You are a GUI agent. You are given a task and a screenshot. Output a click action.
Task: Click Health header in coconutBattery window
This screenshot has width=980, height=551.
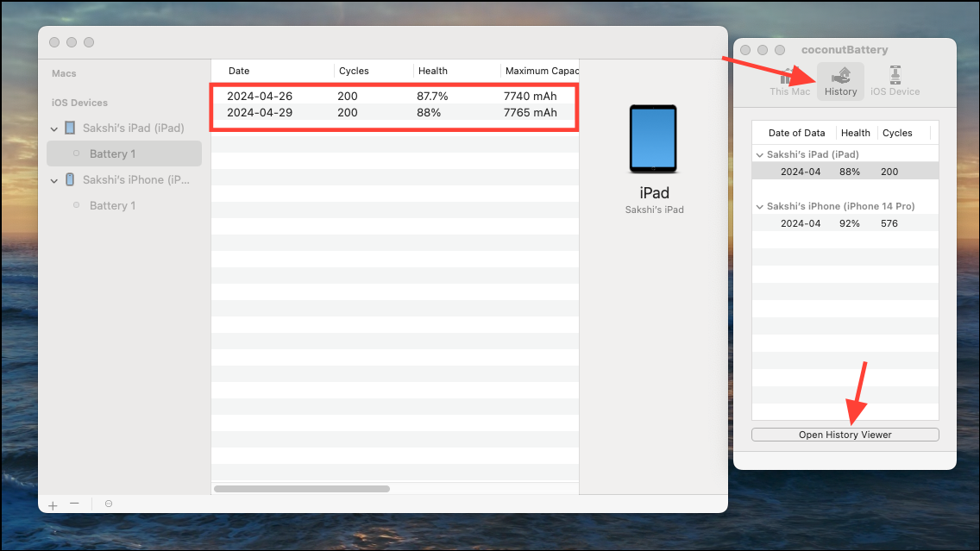pos(856,133)
